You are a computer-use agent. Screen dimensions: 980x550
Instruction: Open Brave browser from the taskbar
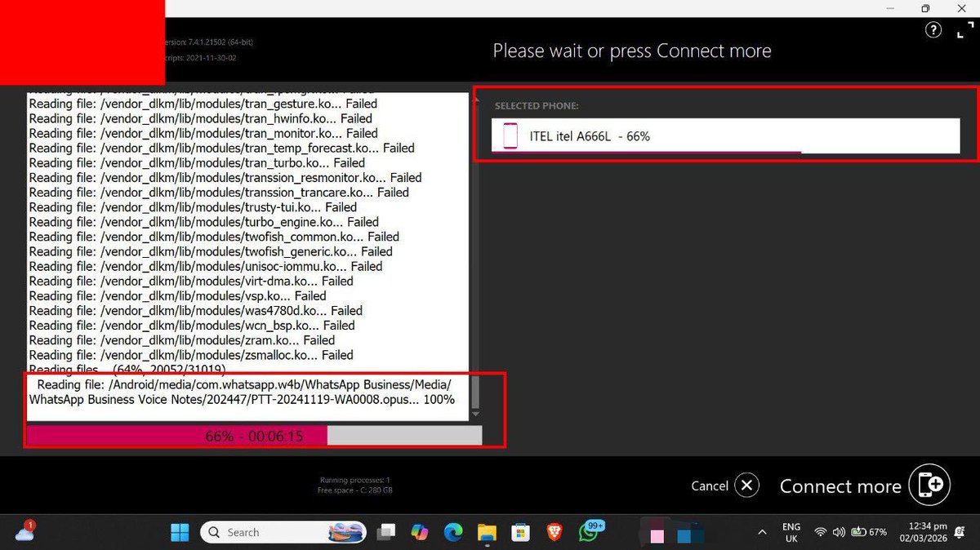[x=555, y=532]
